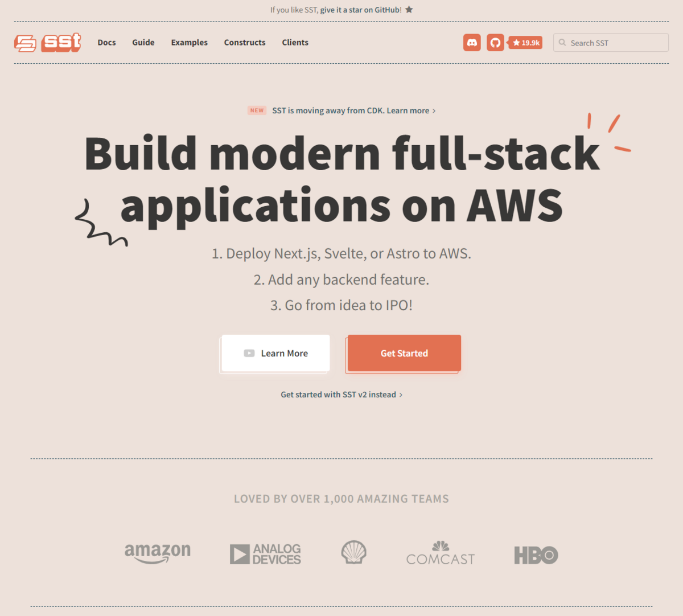Open the Docs menu item
The width and height of the screenshot is (683, 616).
(x=106, y=43)
